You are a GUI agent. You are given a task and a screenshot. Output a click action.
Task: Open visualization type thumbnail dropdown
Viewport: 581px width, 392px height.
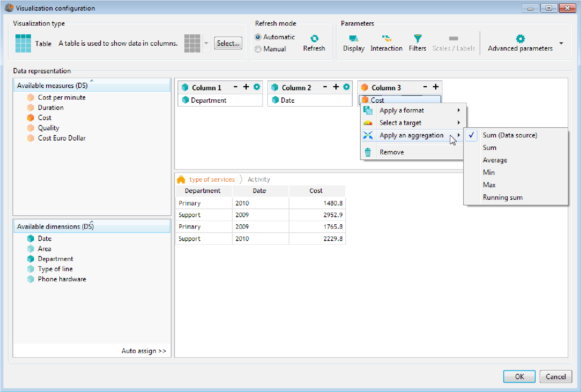click(206, 43)
